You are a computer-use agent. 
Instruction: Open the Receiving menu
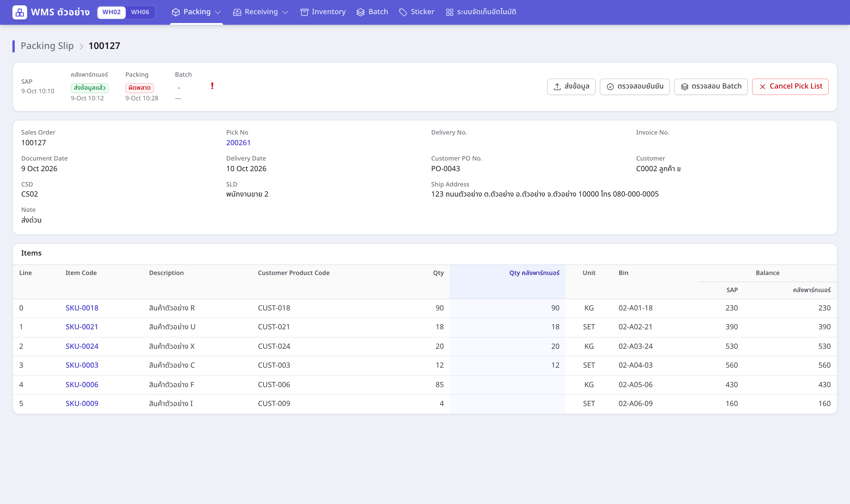point(261,12)
